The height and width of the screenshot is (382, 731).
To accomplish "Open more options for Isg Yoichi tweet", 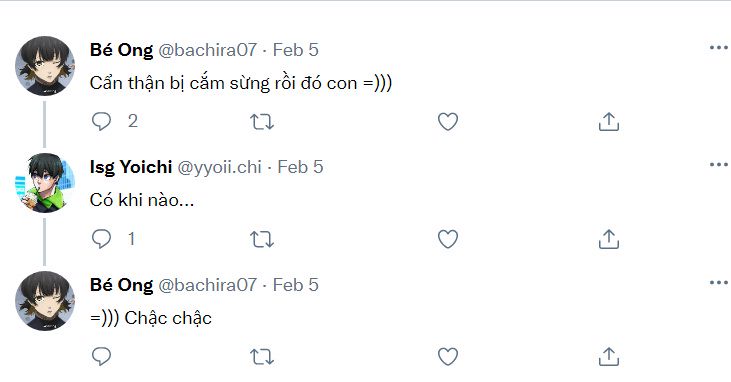I will coord(718,165).
